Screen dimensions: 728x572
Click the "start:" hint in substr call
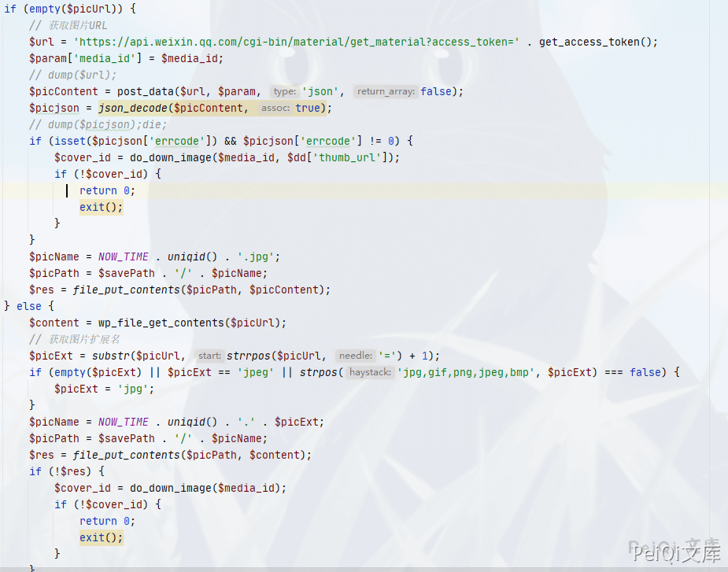[209, 356]
